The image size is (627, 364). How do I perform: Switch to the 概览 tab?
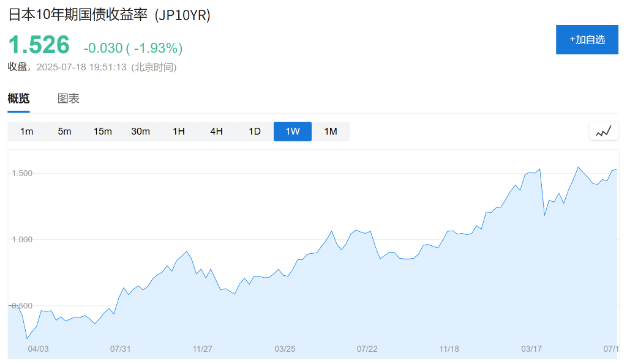pos(18,98)
